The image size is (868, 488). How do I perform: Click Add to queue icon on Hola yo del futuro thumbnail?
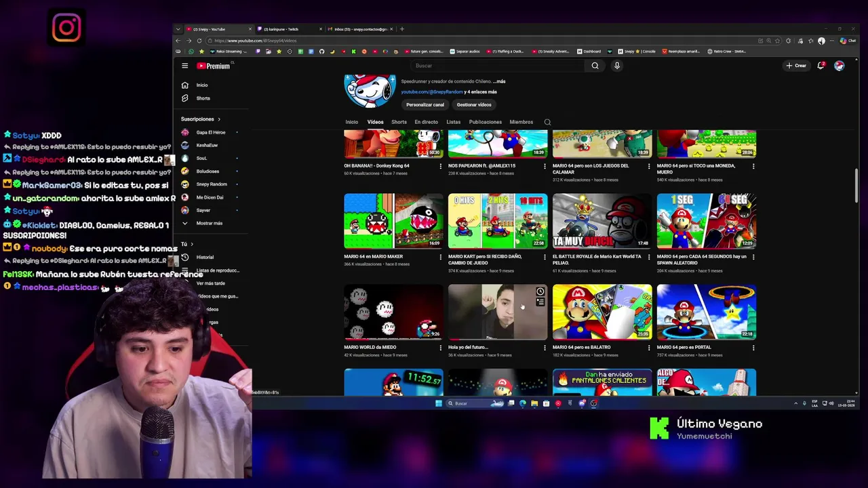(540, 302)
